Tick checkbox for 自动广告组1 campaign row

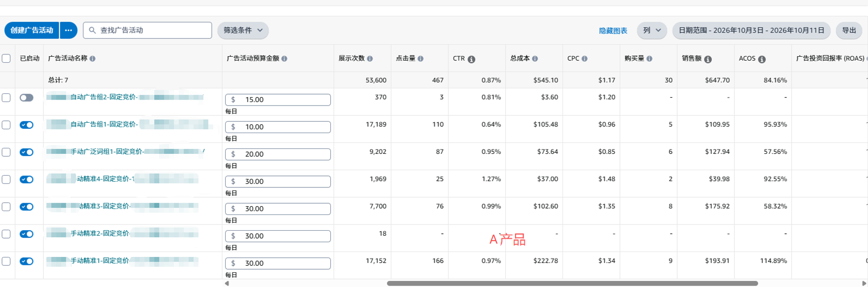(6, 125)
